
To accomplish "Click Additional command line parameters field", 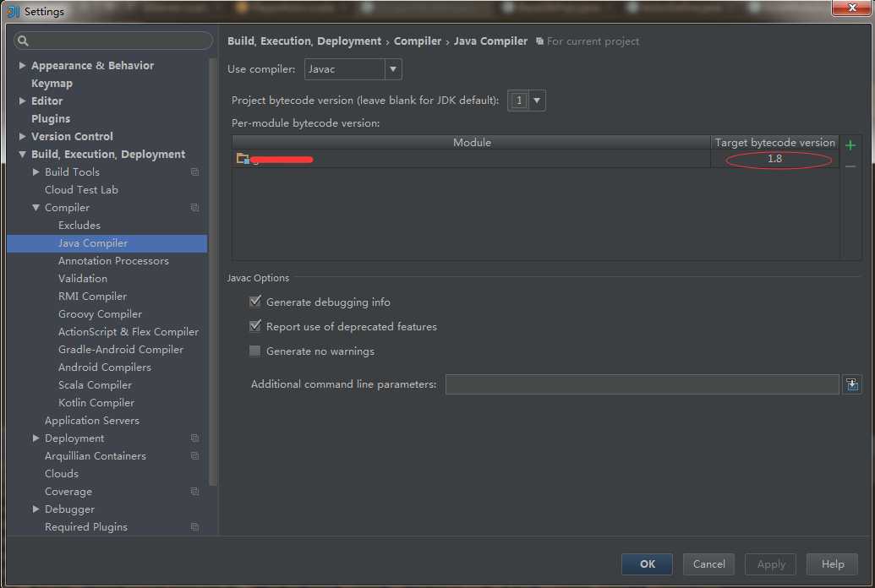I will coord(642,384).
